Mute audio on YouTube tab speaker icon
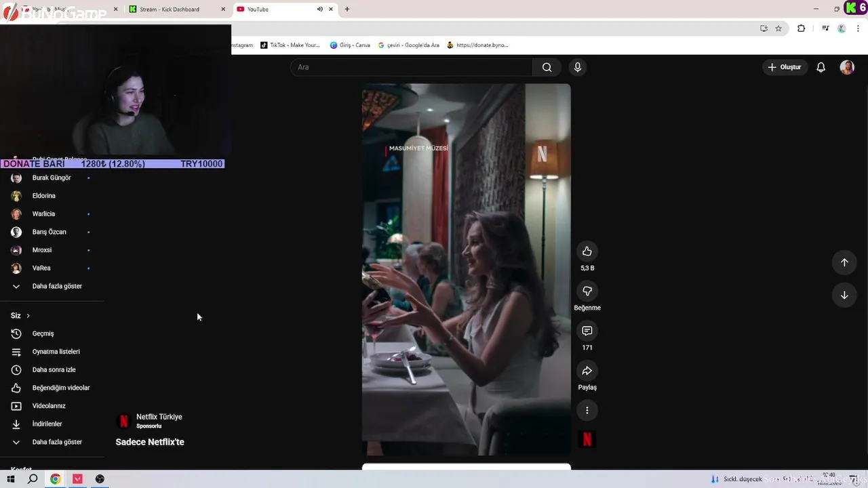The width and height of the screenshot is (868, 488). [319, 9]
